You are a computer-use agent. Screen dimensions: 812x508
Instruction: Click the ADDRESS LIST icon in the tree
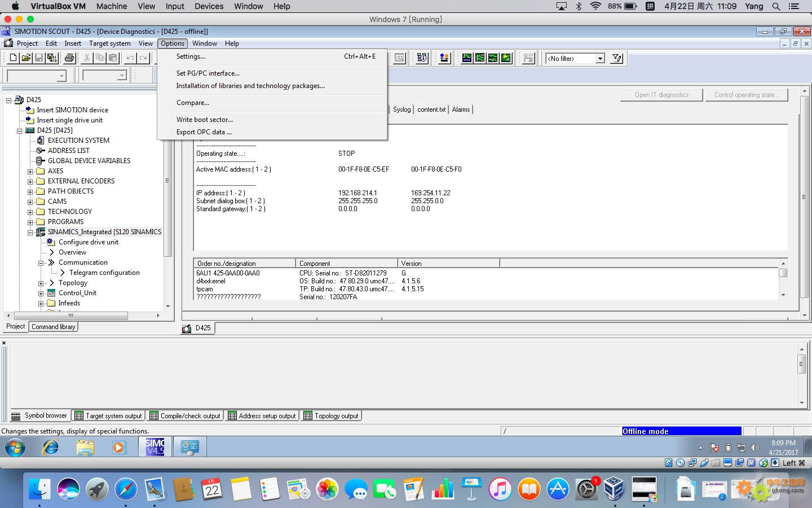coord(41,151)
